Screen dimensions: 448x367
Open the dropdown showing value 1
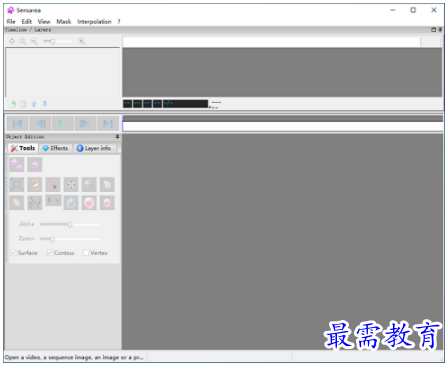click(x=53, y=200)
